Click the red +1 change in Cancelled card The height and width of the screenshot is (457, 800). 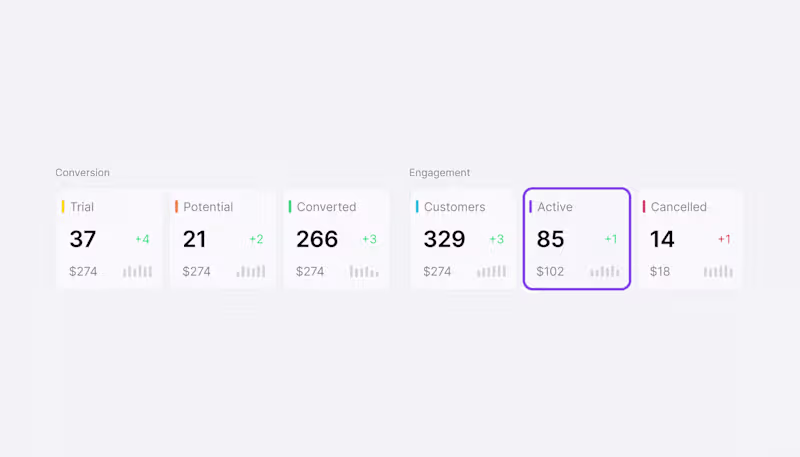point(724,240)
